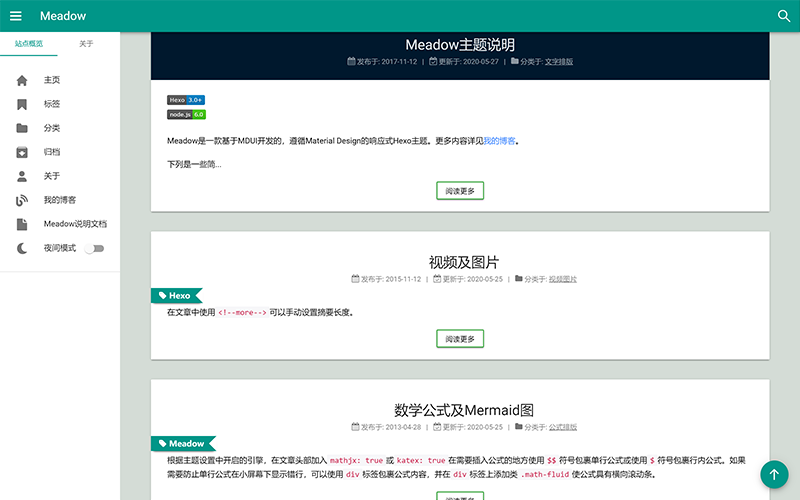Click the Hexo tag ribbon
The width and height of the screenshot is (800, 500).
[x=176, y=296]
